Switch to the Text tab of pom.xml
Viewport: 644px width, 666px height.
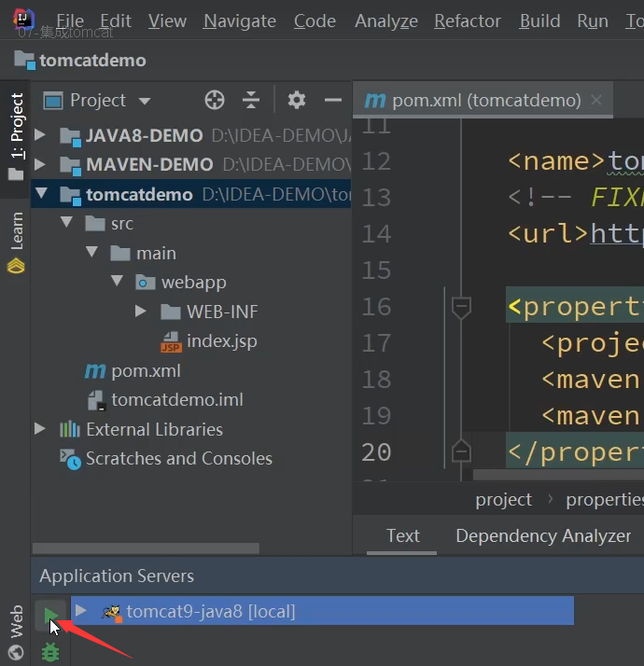[x=402, y=536]
